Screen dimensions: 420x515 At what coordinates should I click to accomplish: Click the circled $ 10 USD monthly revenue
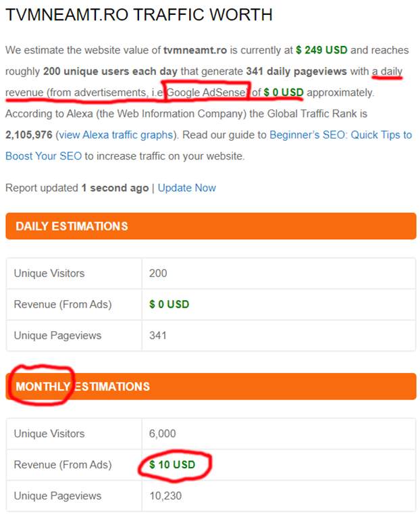tap(173, 464)
